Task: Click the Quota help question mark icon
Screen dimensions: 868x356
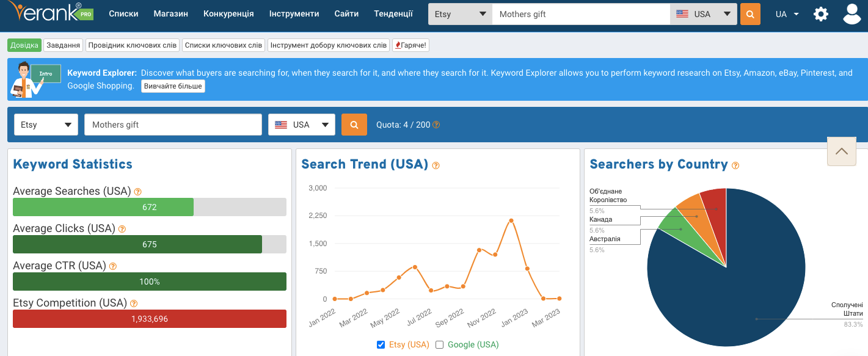Action: pos(436,125)
